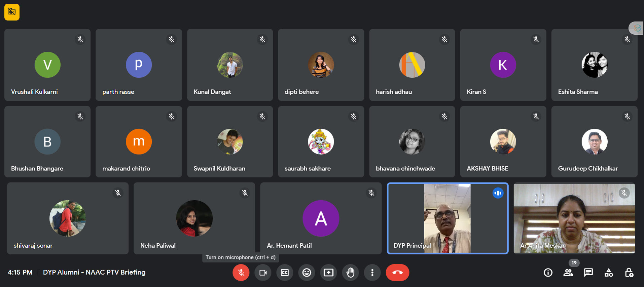Click parth rasse's blue p avatar
The height and width of the screenshot is (287, 644).
click(139, 65)
